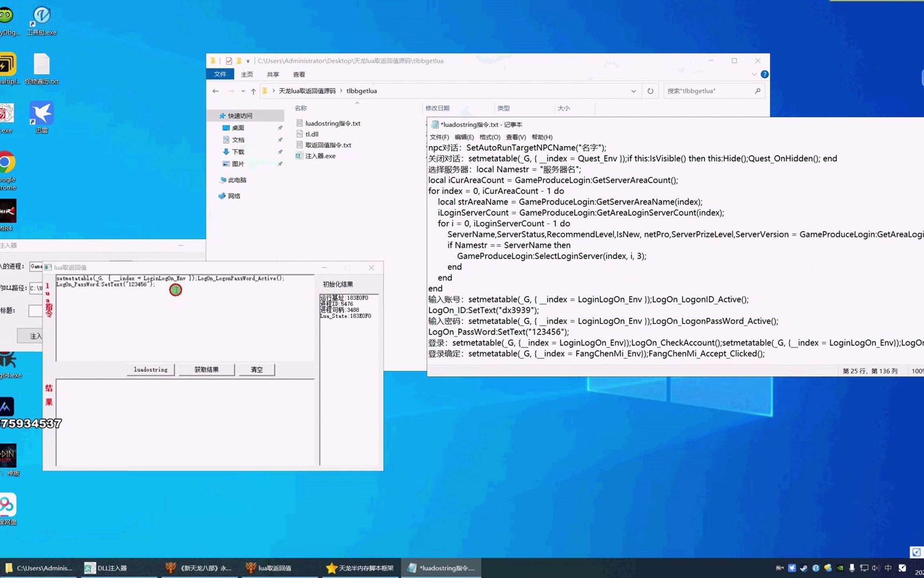Viewport: 924px width, 578px height.
Task: Toggle the pin next to 桌面
Action: click(280, 128)
